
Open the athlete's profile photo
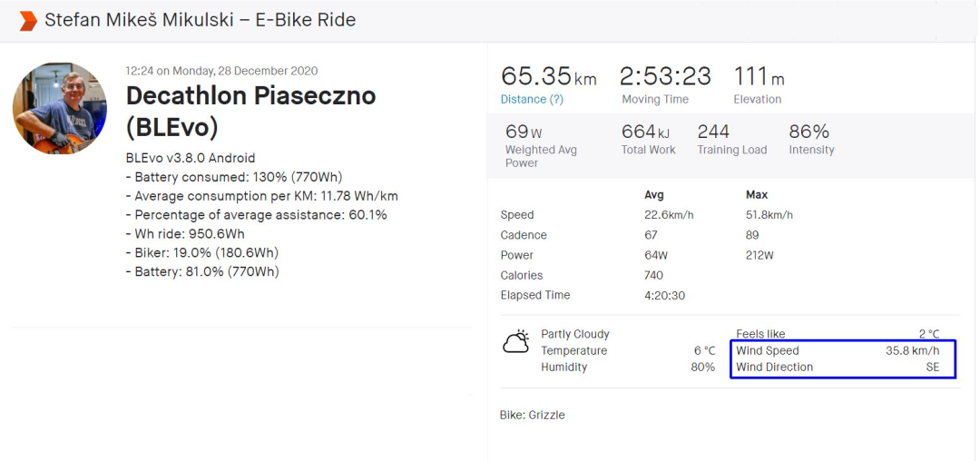pos(60,108)
